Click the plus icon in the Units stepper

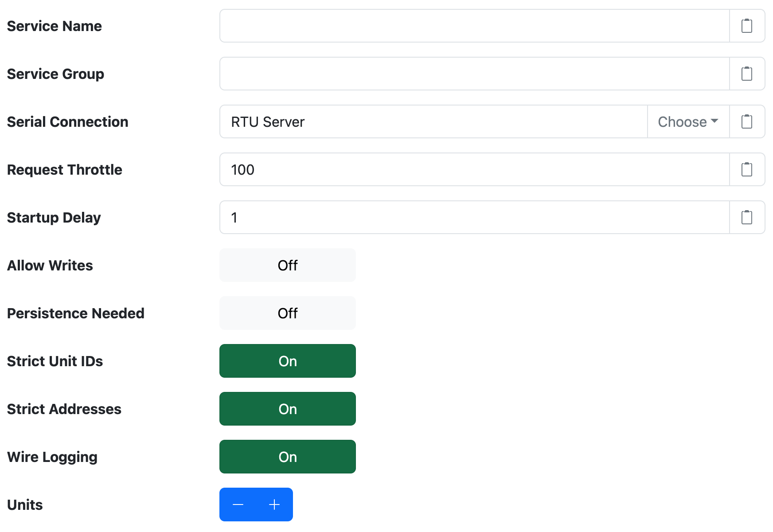click(x=274, y=505)
